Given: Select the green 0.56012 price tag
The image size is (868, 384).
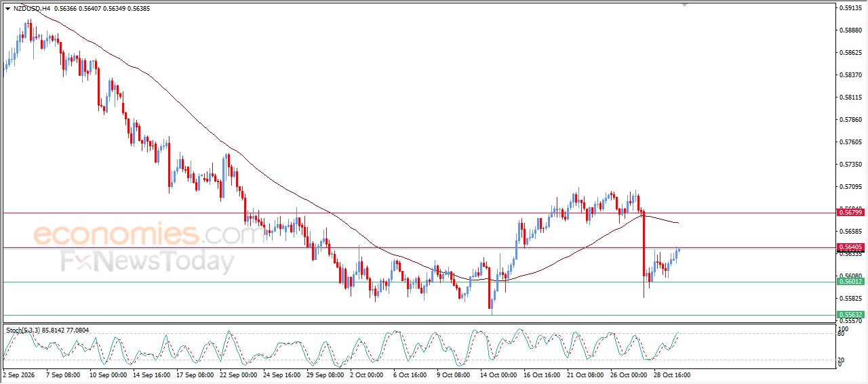Looking at the screenshot, I should pyautogui.click(x=850, y=282).
